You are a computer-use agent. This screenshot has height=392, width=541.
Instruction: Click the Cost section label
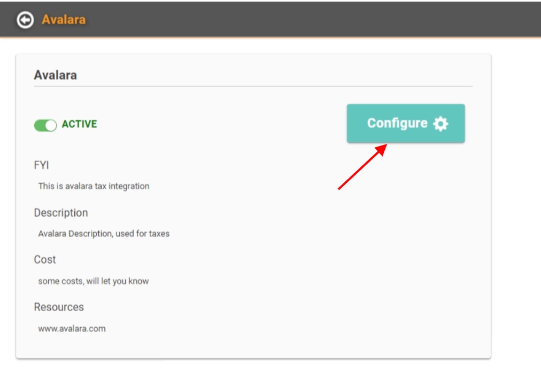(x=45, y=259)
